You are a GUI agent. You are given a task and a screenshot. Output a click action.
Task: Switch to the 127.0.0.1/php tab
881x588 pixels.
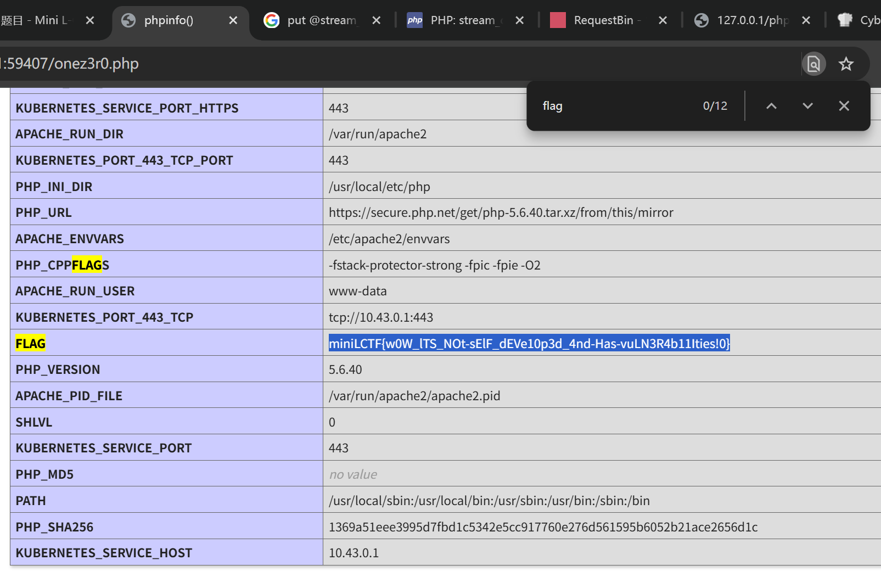pyautogui.click(x=752, y=20)
